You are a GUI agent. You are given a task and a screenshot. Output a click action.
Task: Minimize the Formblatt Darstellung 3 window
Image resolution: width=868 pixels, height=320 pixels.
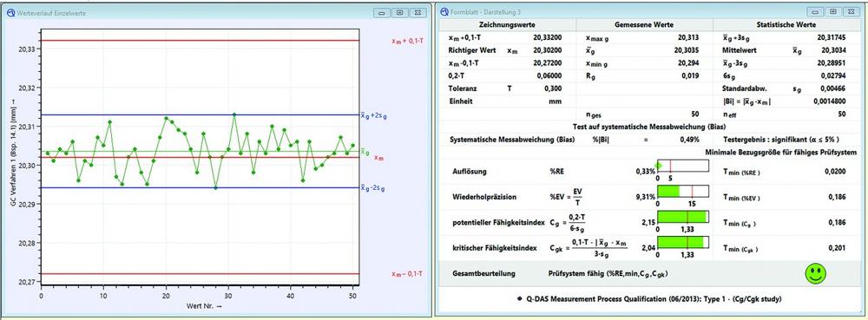click(x=815, y=11)
